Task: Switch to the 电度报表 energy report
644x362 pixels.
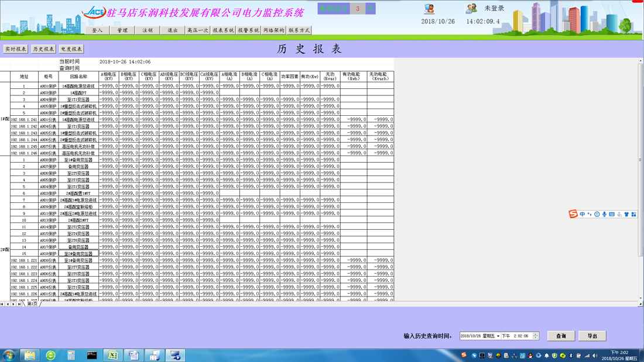Action: click(x=71, y=49)
